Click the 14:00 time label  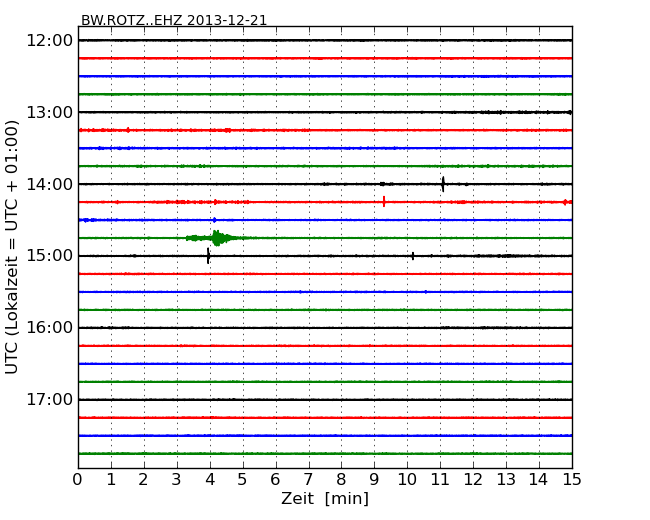[49, 184]
